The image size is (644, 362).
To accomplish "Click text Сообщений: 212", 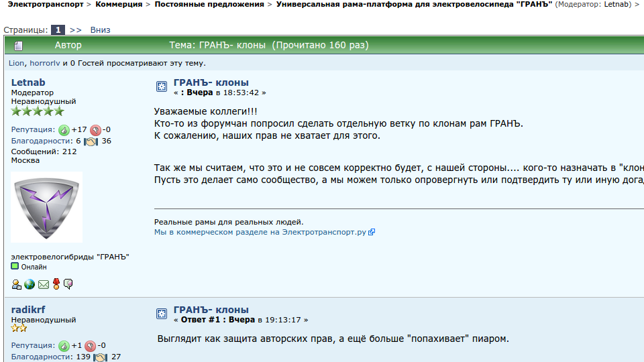I will click(x=44, y=152).
